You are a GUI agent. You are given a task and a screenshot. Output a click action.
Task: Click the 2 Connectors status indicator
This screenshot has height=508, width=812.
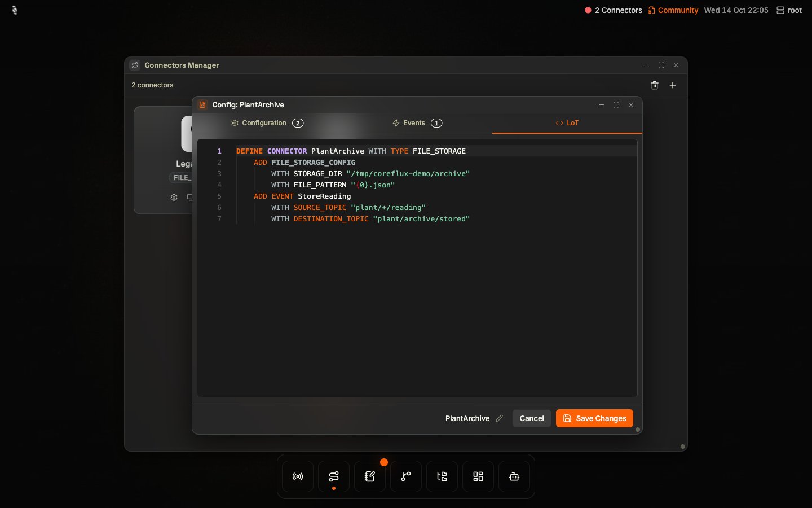[614, 10]
